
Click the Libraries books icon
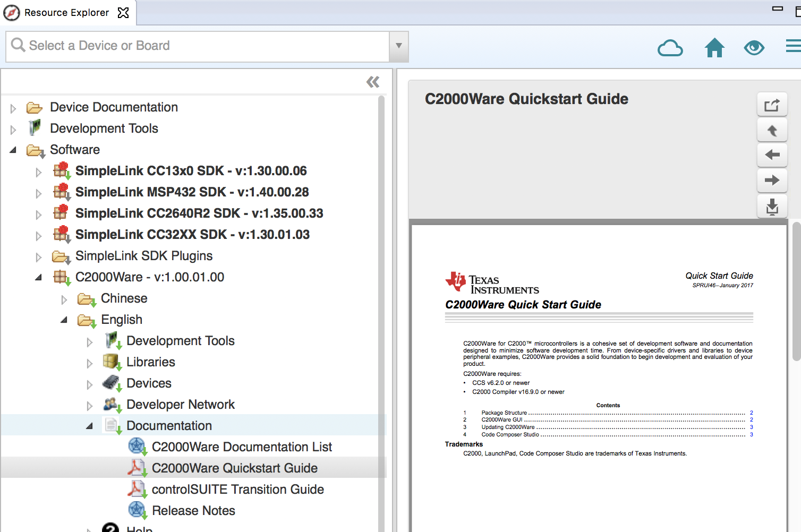coord(112,362)
